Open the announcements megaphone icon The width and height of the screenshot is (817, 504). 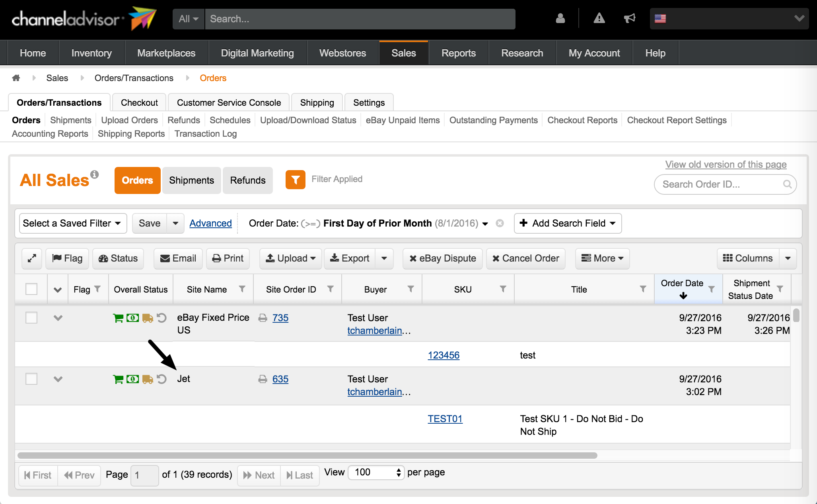point(629,18)
